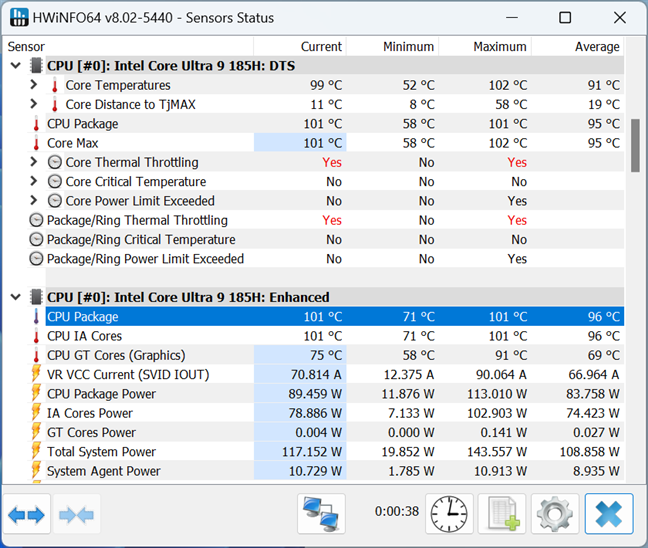Click the 89.459 W current package power value
This screenshot has width=648, height=548.
tap(315, 394)
